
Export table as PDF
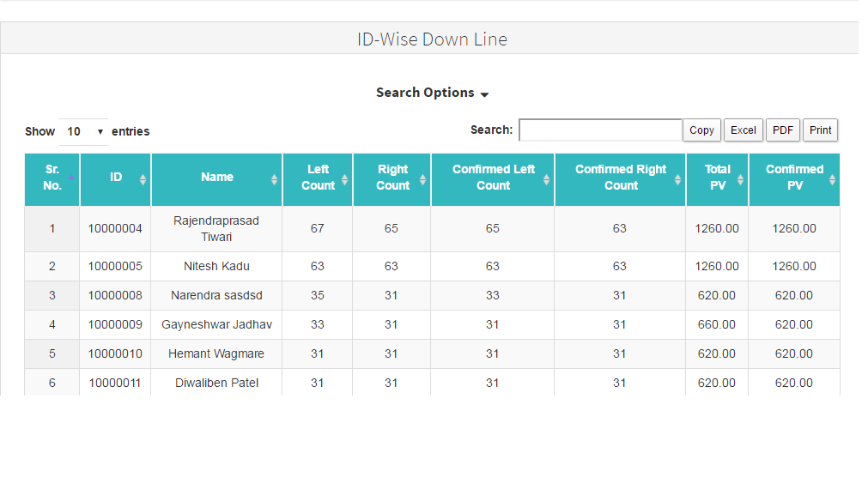782,130
